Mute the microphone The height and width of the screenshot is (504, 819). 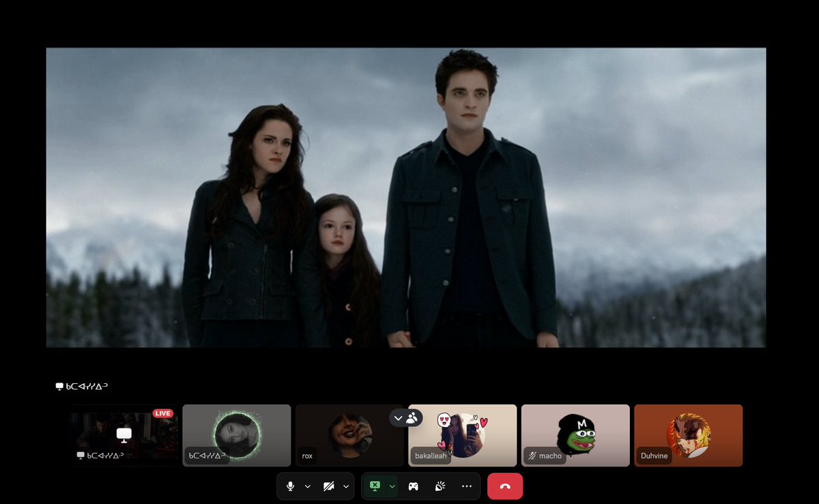291,486
